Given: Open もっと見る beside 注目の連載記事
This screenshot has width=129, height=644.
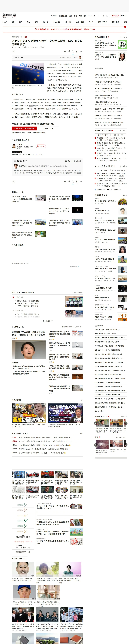Looking at the screenshot, I should [x=123, y=37].
